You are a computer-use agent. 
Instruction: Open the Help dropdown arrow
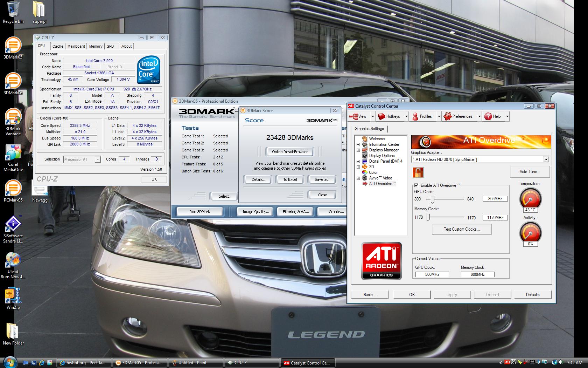pyautogui.click(x=507, y=116)
